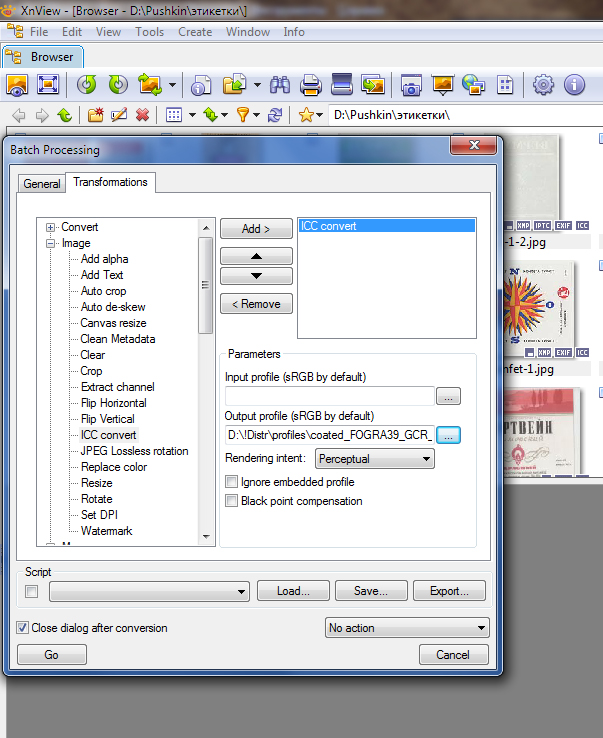Switch to the General tab

click(x=41, y=184)
